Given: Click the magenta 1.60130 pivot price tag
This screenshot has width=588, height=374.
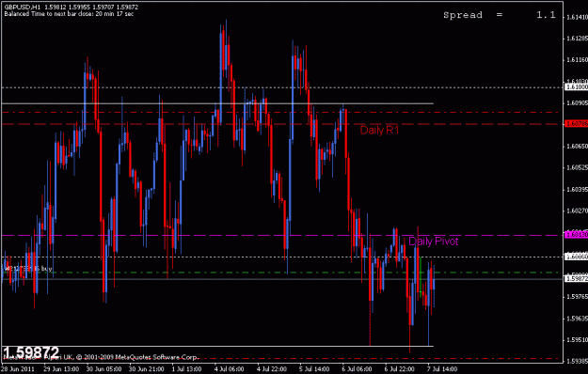Looking at the screenshot, I should (577, 235).
